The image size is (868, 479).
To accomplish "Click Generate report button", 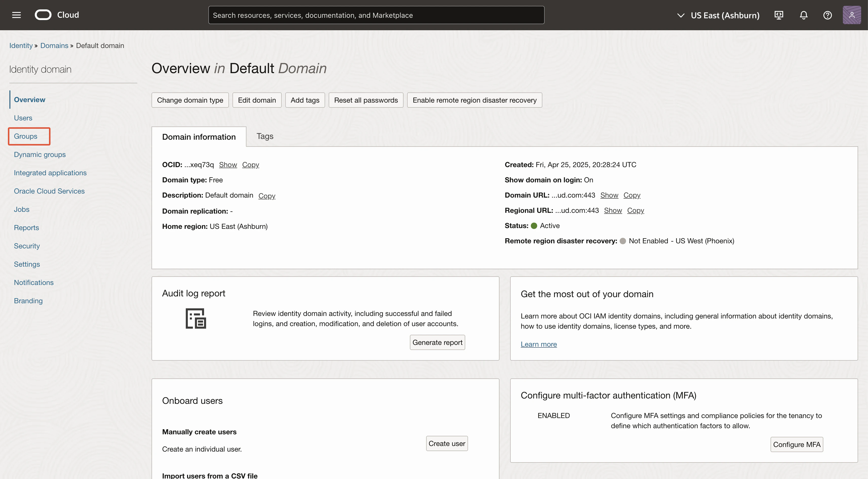I will [437, 342].
